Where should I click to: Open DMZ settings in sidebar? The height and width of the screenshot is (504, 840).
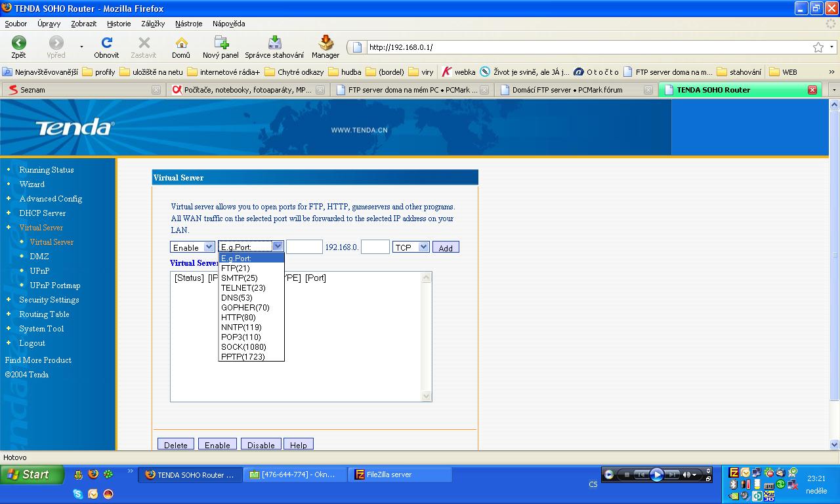[39, 256]
